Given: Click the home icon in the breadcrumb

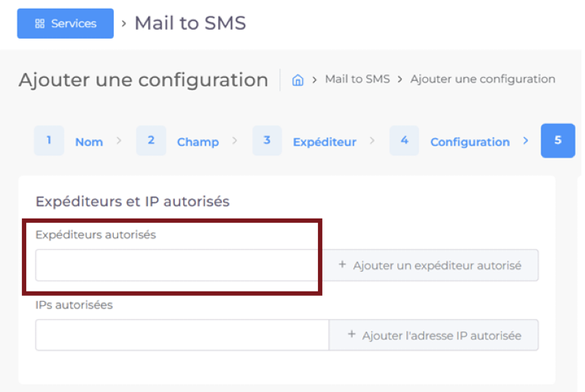Looking at the screenshot, I should [298, 79].
